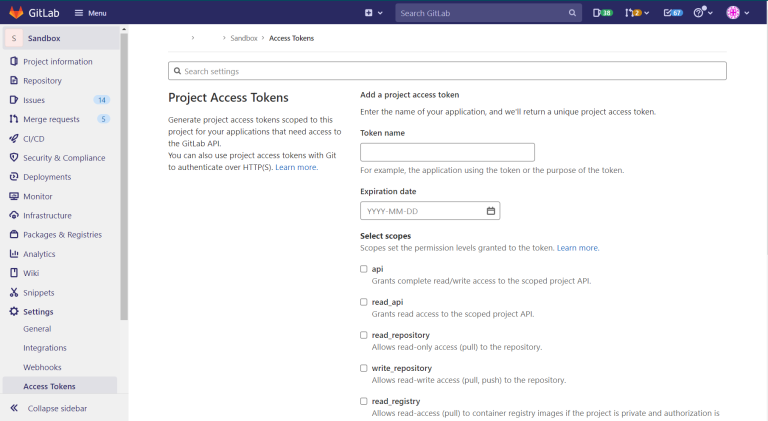Click the search magnifier in GitLab search

pos(572,13)
